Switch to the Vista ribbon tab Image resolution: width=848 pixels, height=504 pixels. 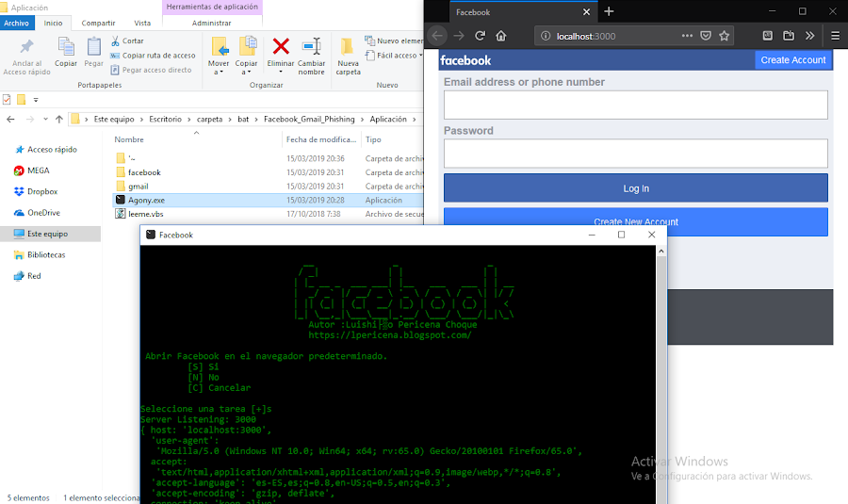[x=142, y=23]
